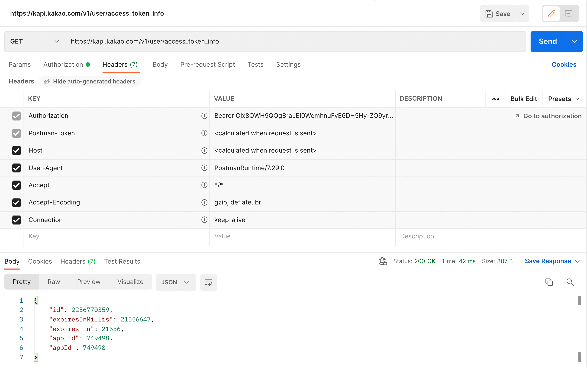
Task: Click info icon for Authorization header
Action: [x=204, y=116]
